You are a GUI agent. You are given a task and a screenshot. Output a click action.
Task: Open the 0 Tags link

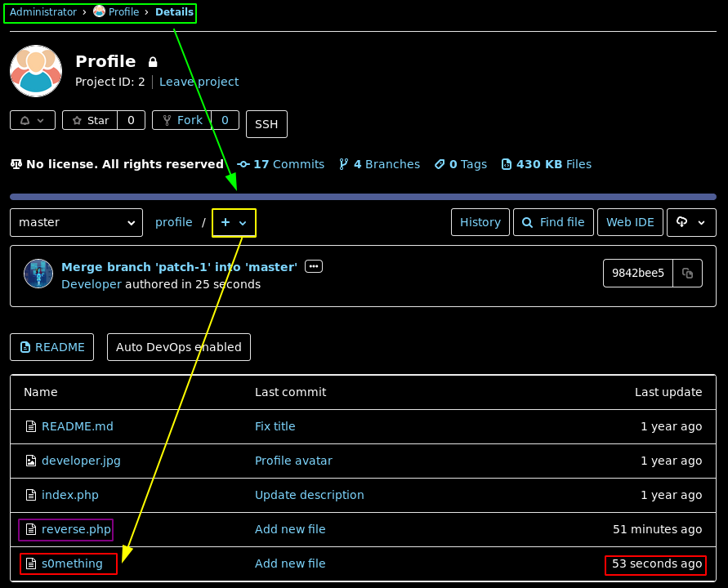click(x=461, y=164)
